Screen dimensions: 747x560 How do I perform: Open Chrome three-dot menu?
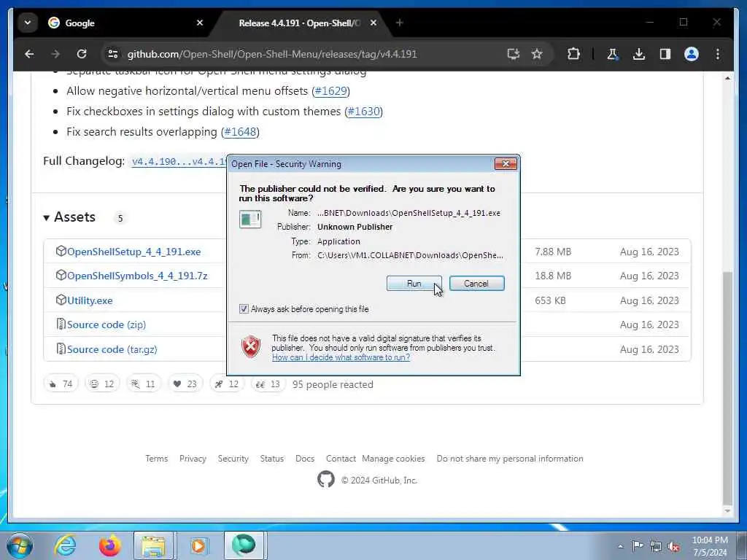(x=718, y=54)
